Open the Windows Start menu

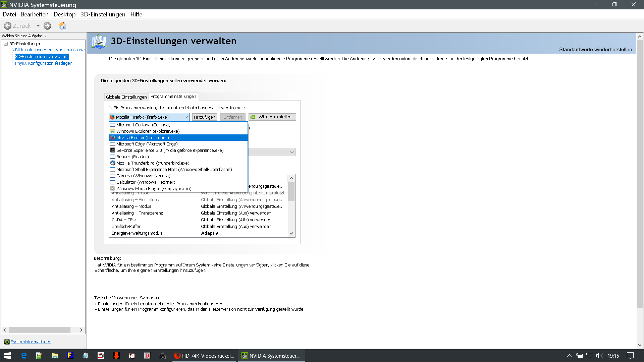click(x=7, y=356)
